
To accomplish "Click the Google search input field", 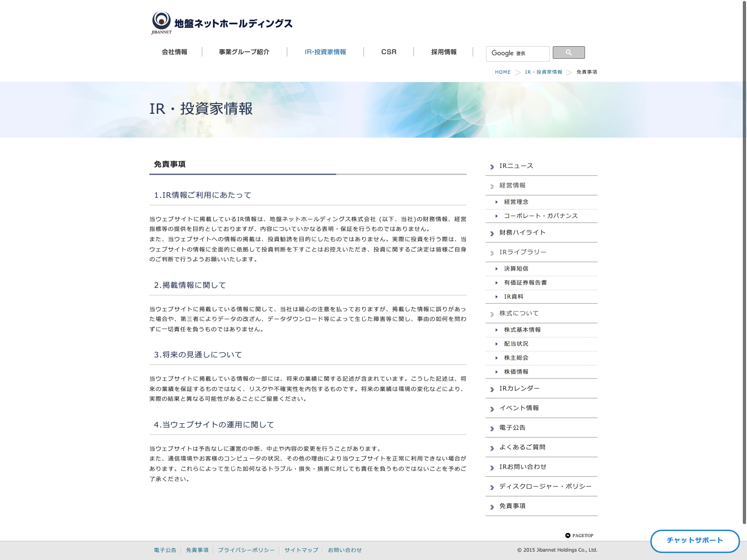I will pyautogui.click(x=517, y=54).
